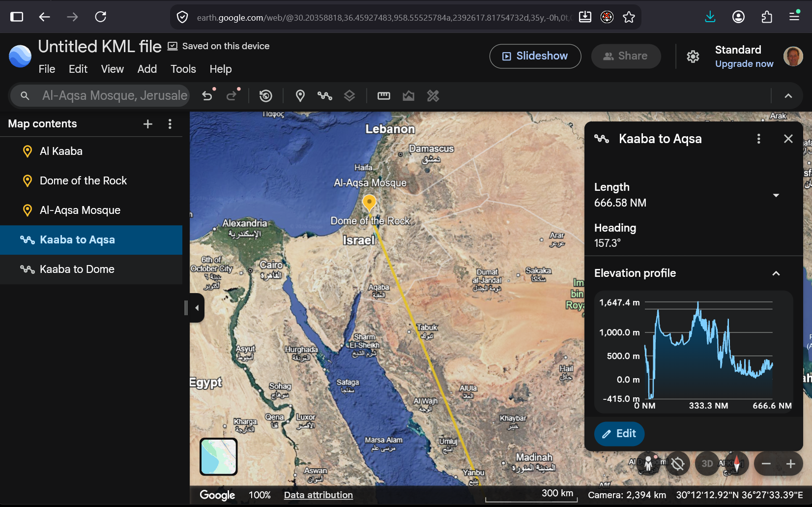The width and height of the screenshot is (812, 507).
Task: Click the yellow placemark pin on map
Action: click(x=369, y=203)
